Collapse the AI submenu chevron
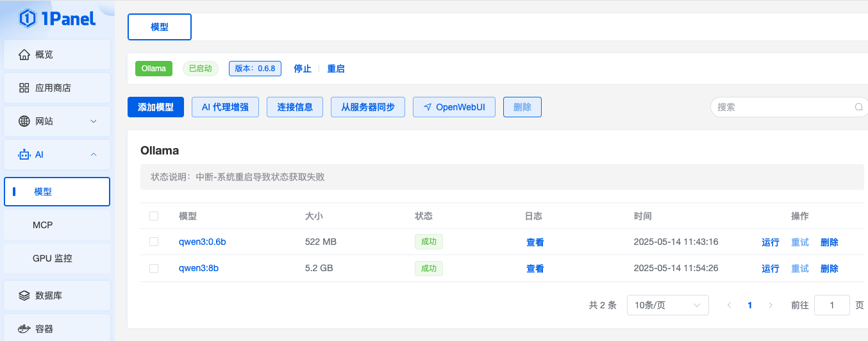868x341 pixels. [x=94, y=154]
